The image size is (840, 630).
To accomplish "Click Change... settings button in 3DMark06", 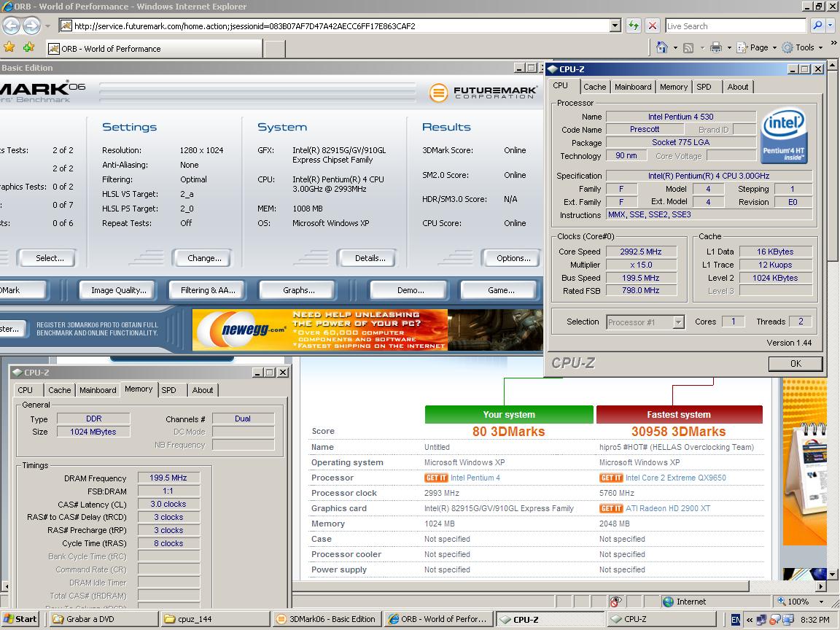I will point(203,257).
